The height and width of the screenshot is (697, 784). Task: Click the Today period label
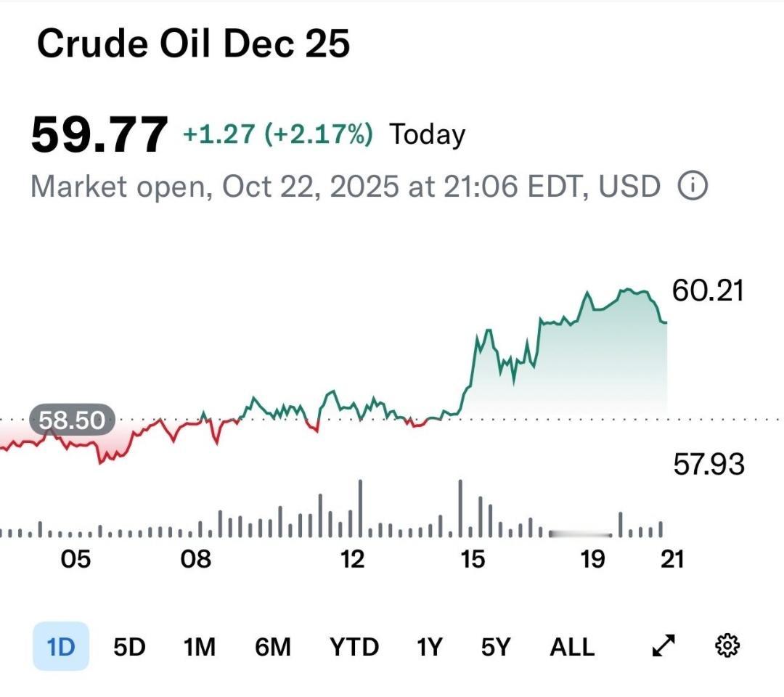(x=427, y=135)
